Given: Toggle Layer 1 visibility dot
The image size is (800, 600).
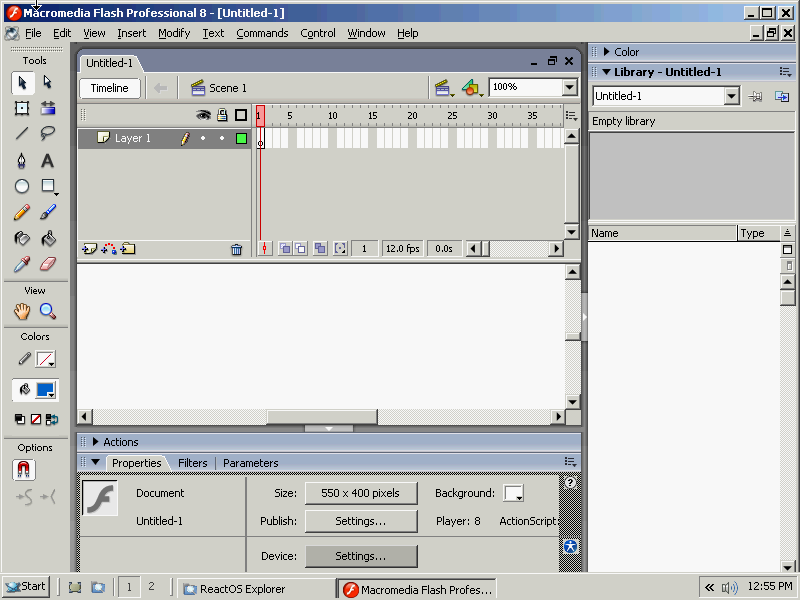Looking at the screenshot, I should point(203,138).
